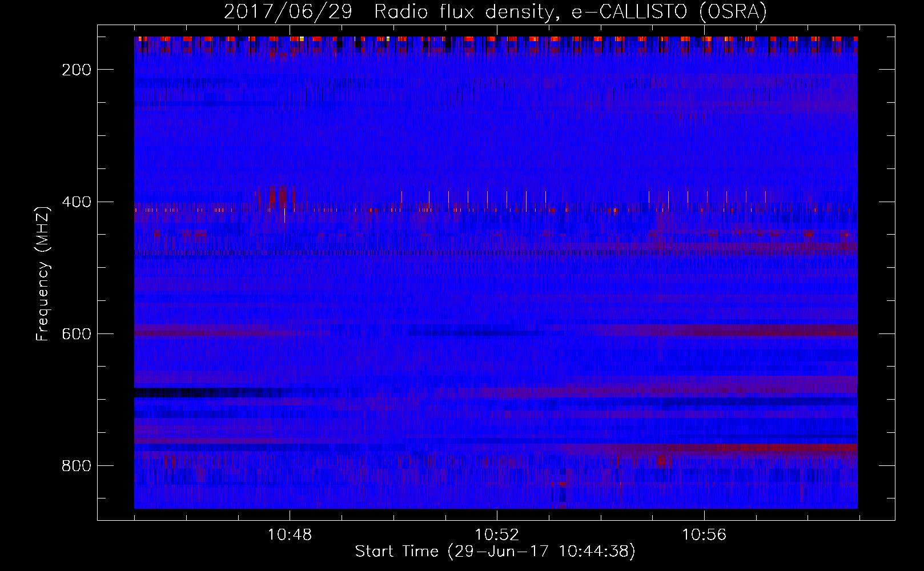
Task: Select the 600 frequency tick label
Action: click(x=76, y=334)
